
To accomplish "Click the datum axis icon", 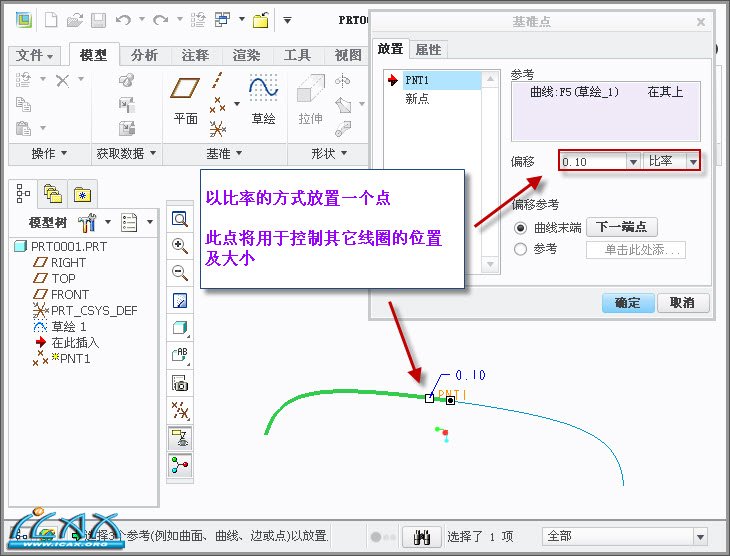I will point(217,80).
